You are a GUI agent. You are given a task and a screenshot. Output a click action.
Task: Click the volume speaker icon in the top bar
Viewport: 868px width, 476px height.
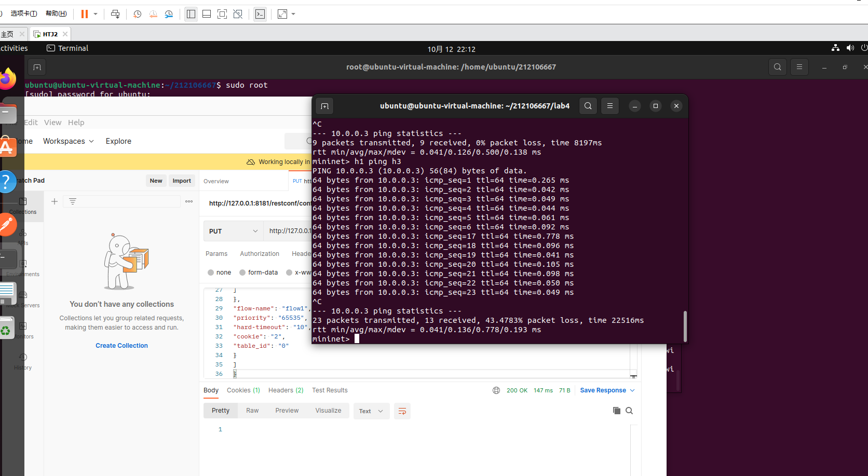click(850, 48)
